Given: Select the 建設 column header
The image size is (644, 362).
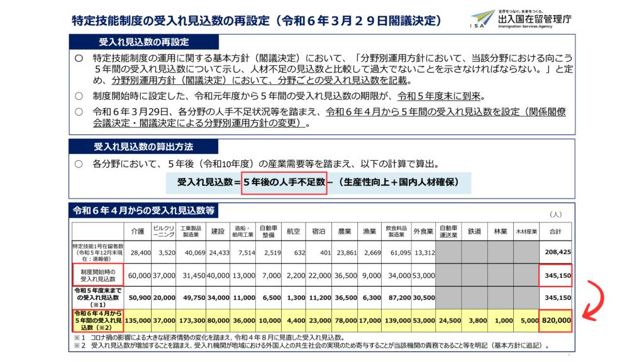Looking at the screenshot, I should [x=218, y=231].
